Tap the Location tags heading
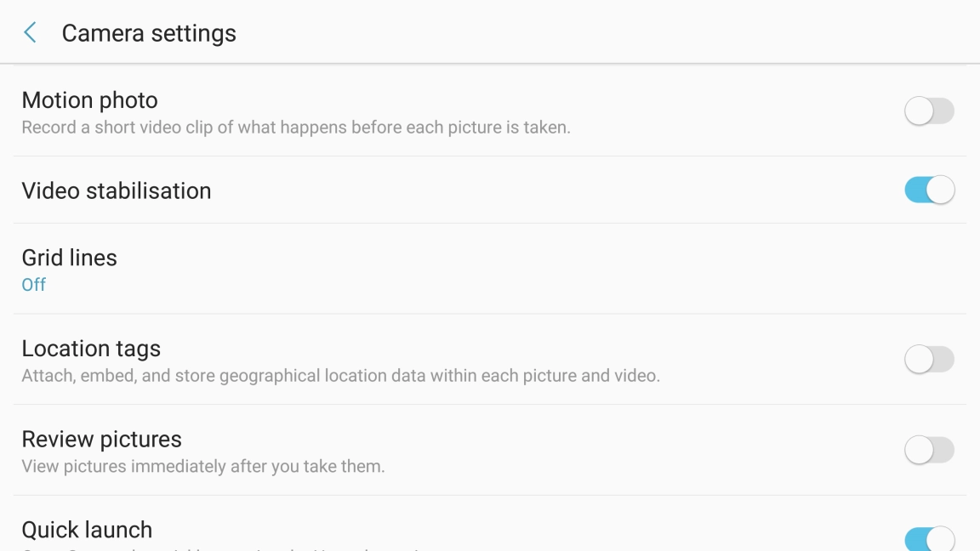Viewport: 980px width, 551px height. point(91,349)
